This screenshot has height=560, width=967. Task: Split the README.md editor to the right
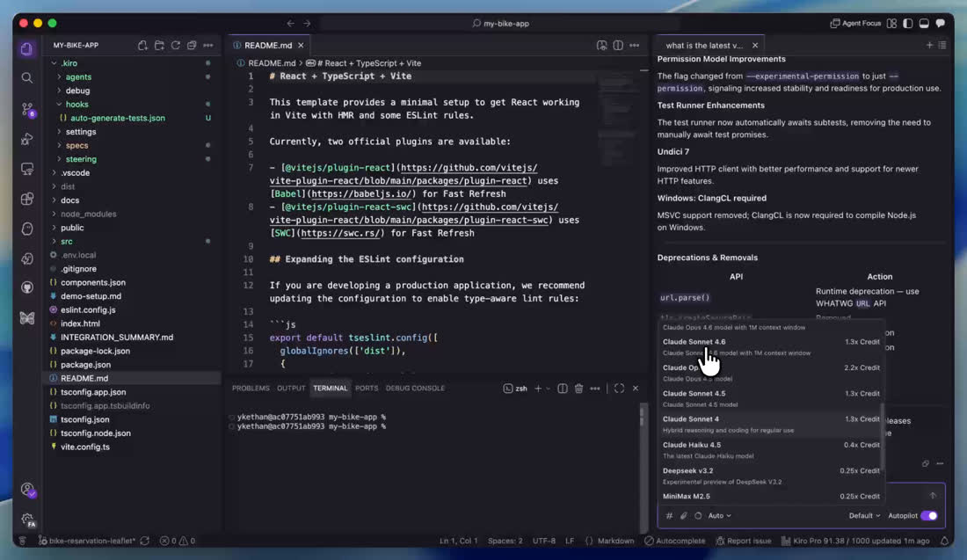click(618, 45)
